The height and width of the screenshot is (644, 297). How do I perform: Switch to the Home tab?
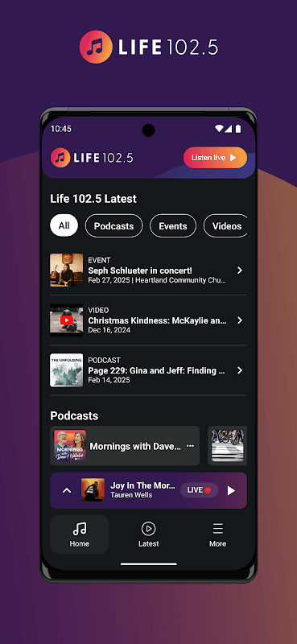pos(80,535)
